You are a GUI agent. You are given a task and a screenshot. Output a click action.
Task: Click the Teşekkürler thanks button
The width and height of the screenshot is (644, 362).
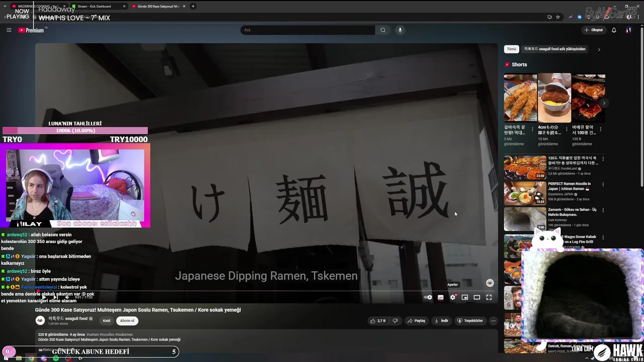click(x=470, y=321)
